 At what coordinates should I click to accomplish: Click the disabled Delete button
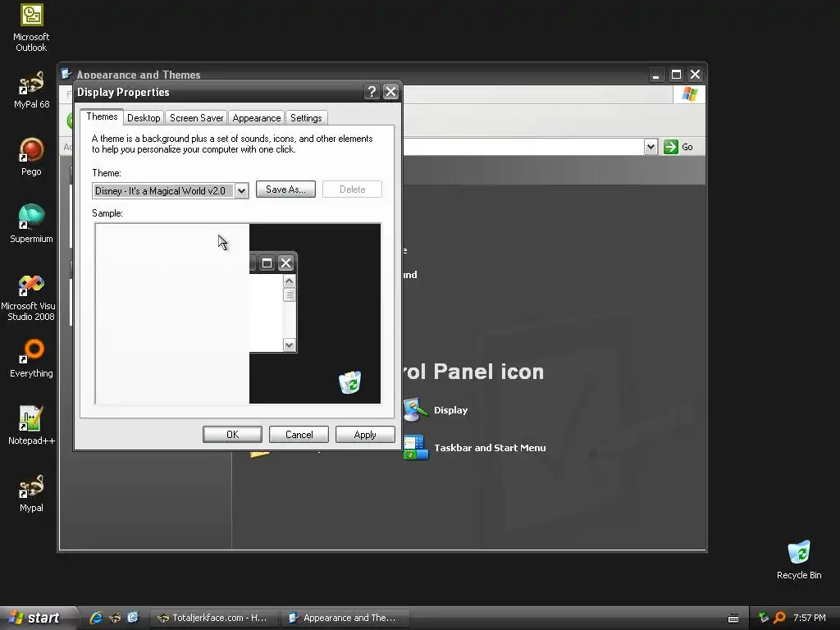pyautogui.click(x=352, y=189)
